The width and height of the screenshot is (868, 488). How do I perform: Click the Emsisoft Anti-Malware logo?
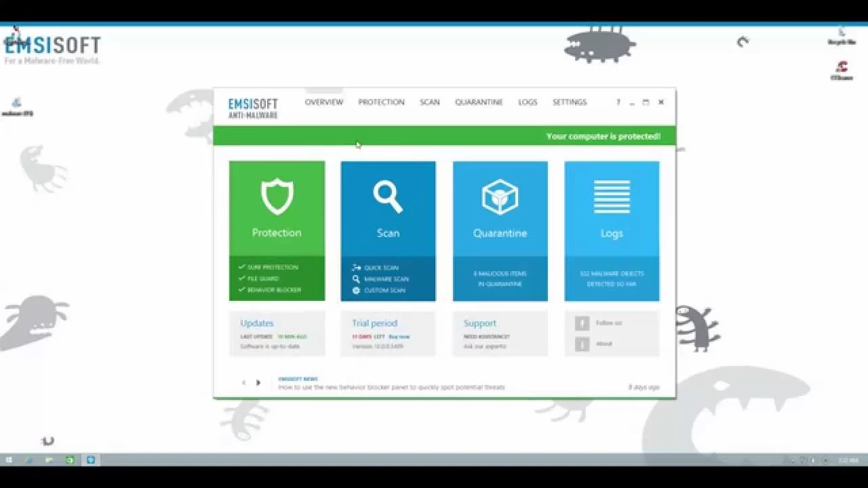(x=253, y=108)
